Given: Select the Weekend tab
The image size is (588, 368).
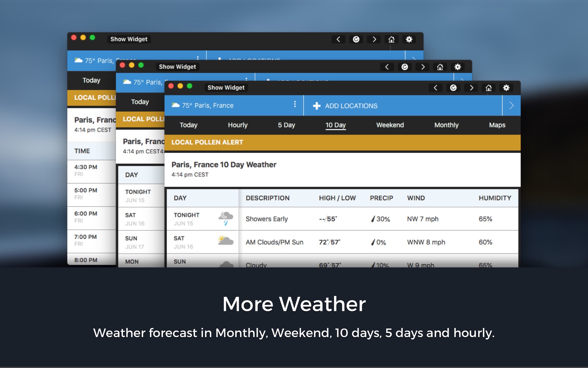Looking at the screenshot, I should [x=390, y=125].
